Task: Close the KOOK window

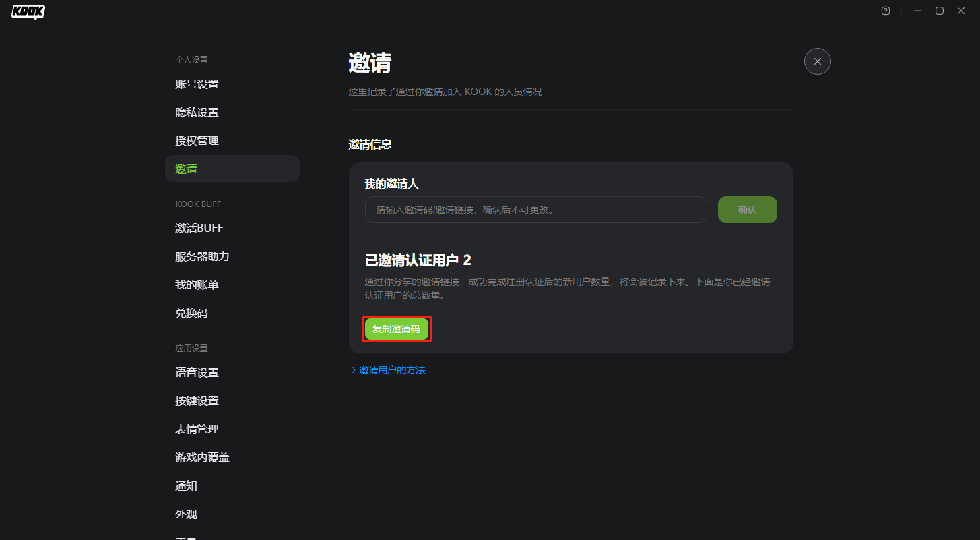Action: pyautogui.click(x=961, y=11)
